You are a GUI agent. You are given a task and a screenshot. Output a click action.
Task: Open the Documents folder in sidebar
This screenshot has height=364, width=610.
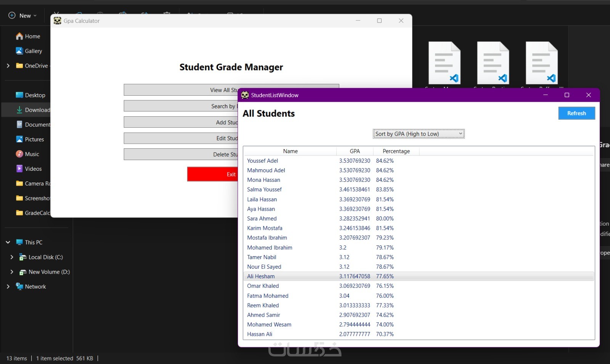pyautogui.click(x=33, y=125)
